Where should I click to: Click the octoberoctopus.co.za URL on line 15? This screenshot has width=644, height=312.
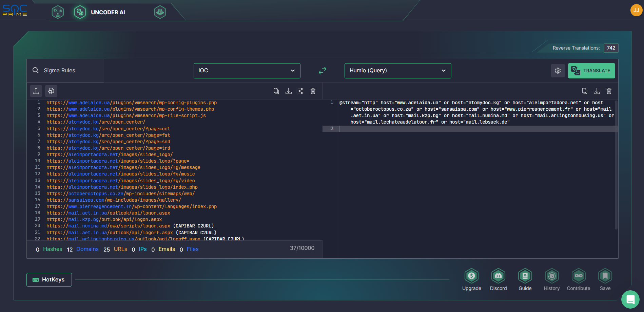tap(121, 194)
